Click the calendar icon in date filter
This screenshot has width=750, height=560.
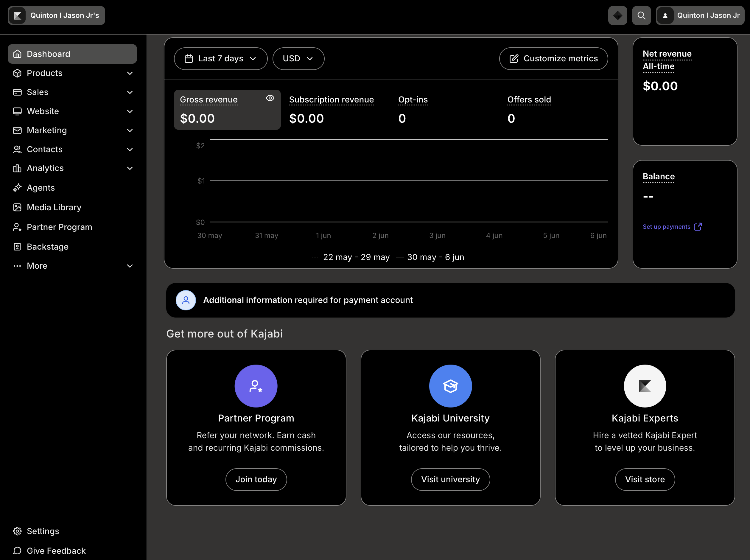coord(189,59)
